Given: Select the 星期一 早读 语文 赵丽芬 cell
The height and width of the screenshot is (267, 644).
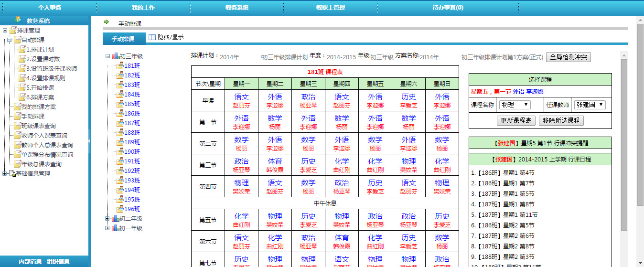Looking at the screenshot, I should 241,100.
